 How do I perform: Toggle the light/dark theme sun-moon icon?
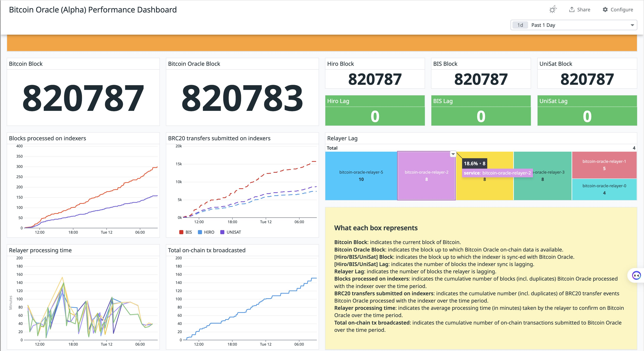[x=553, y=10]
